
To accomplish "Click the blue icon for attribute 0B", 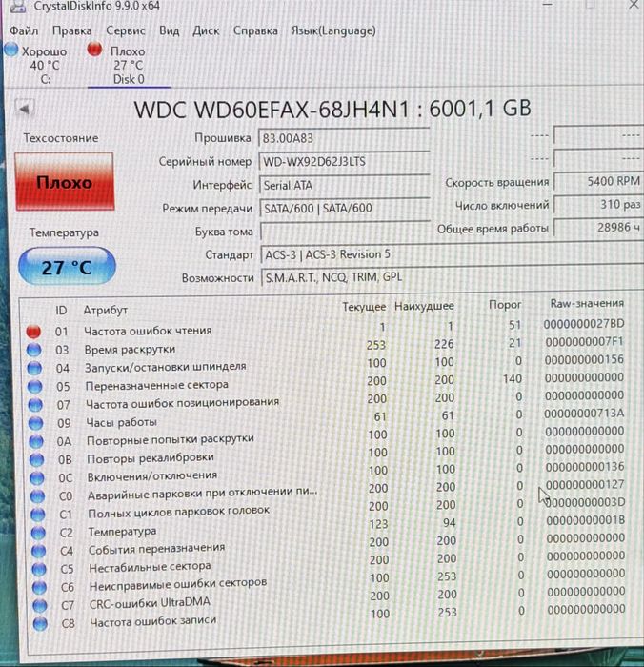I will coord(36,459).
